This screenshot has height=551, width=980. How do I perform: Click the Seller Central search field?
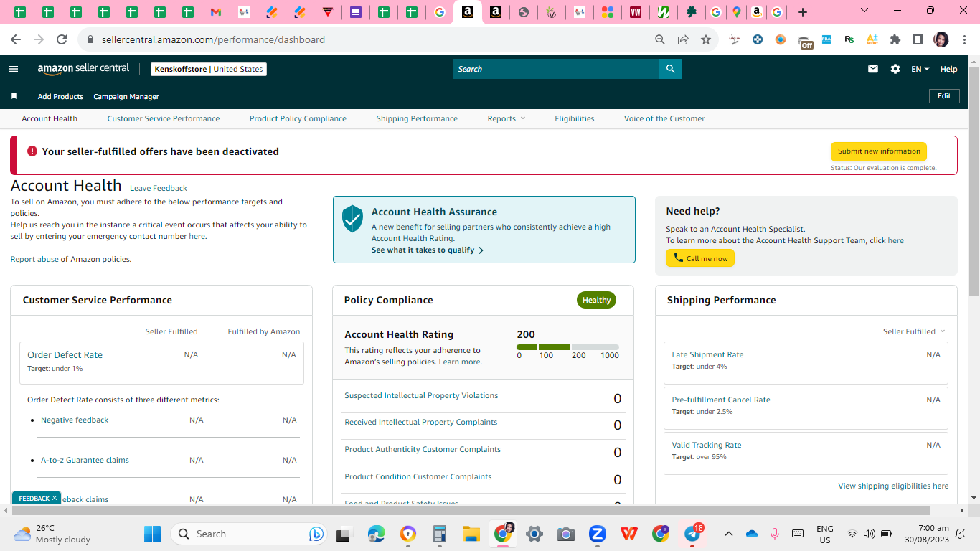click(x=556, y=69)
